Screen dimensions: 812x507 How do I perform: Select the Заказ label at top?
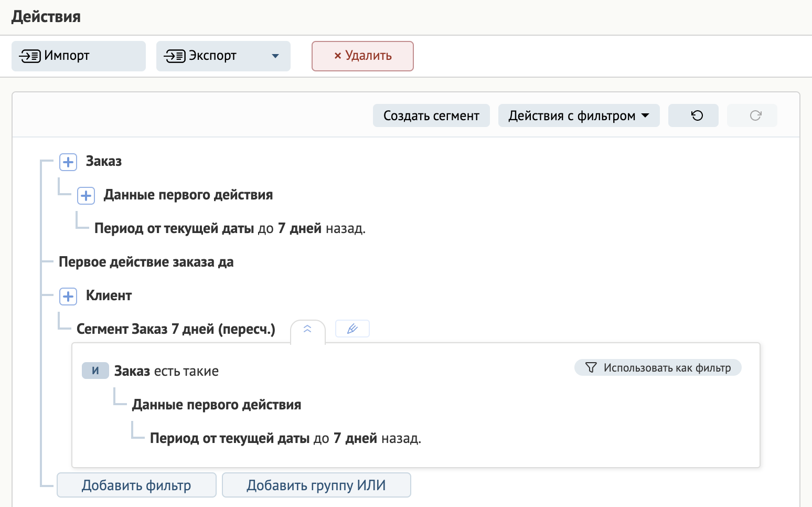click(x=104, y=161)
